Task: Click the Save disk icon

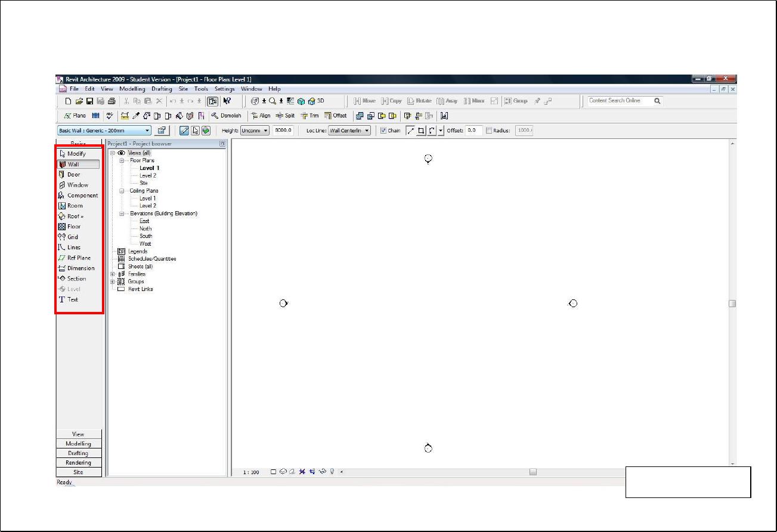Action: [89, 101]
